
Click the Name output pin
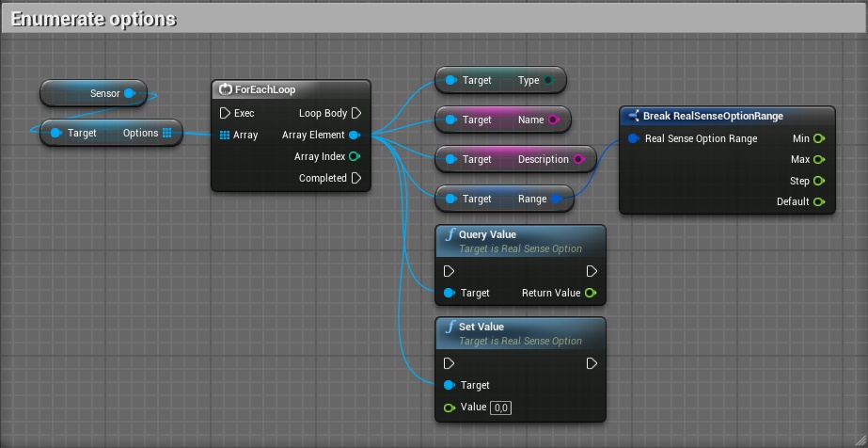(553, 120)
